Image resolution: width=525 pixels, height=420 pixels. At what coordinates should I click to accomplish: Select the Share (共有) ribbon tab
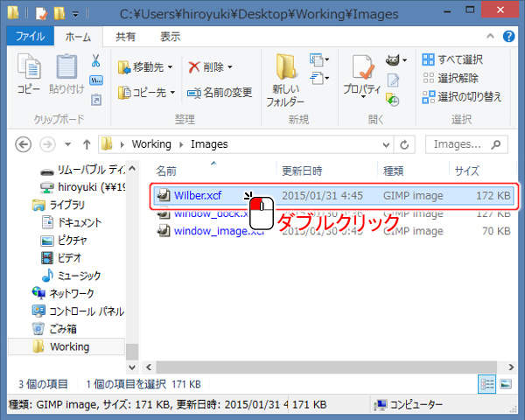[125, 36]
